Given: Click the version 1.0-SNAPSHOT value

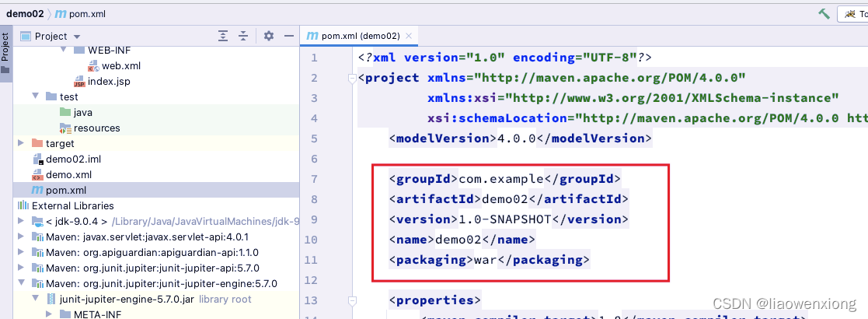Looking at the screenshot, I should click(x=506, y=219).
